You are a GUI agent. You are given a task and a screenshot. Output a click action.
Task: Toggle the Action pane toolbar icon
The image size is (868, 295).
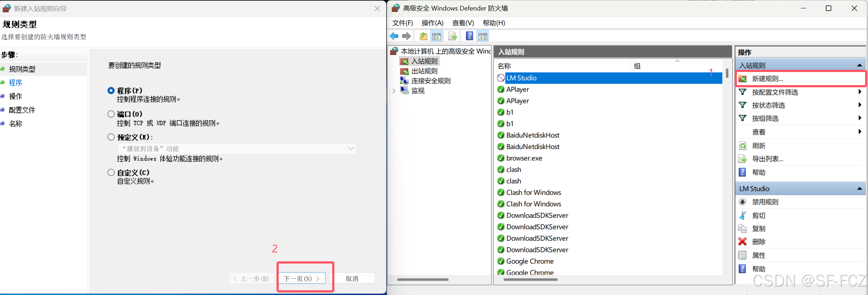click(483, 36)
